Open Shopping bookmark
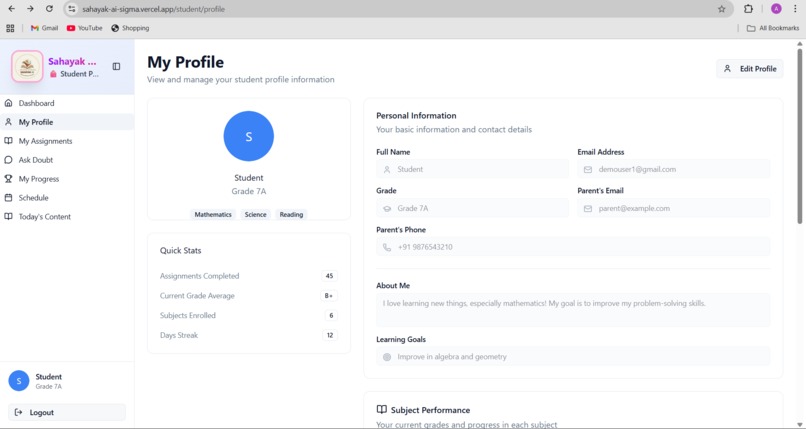 tap(130, 28)
